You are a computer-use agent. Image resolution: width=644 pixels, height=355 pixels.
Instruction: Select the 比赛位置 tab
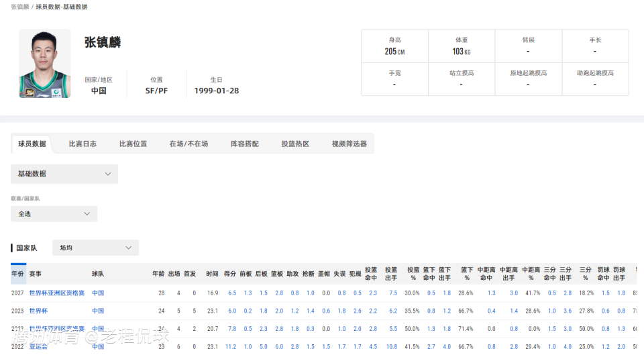tap(133, 144)
